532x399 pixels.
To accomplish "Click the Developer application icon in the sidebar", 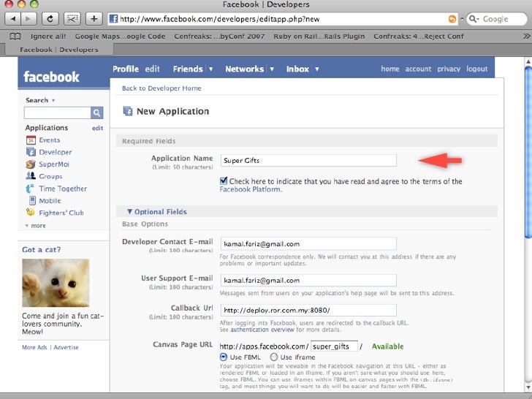I will pos(31,152).
